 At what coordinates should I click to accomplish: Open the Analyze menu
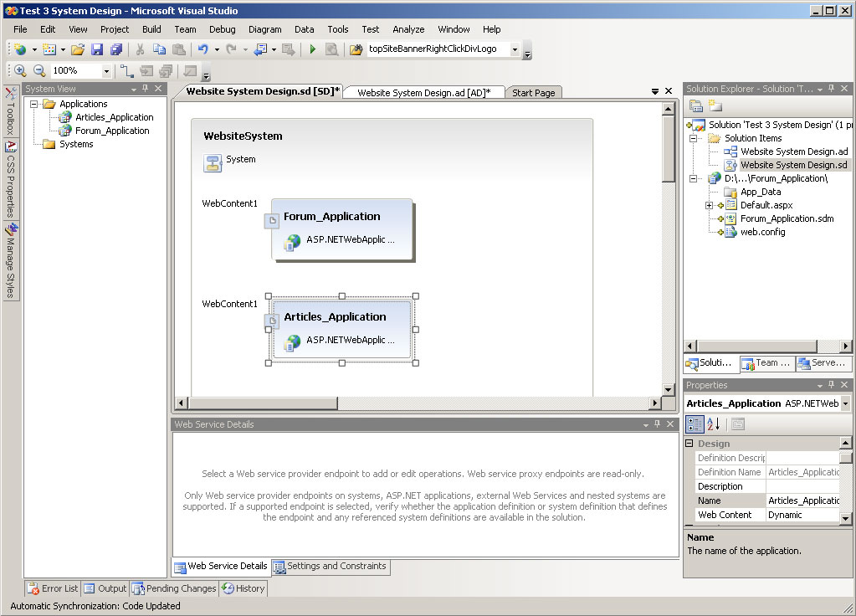click(x=408, y=29)
